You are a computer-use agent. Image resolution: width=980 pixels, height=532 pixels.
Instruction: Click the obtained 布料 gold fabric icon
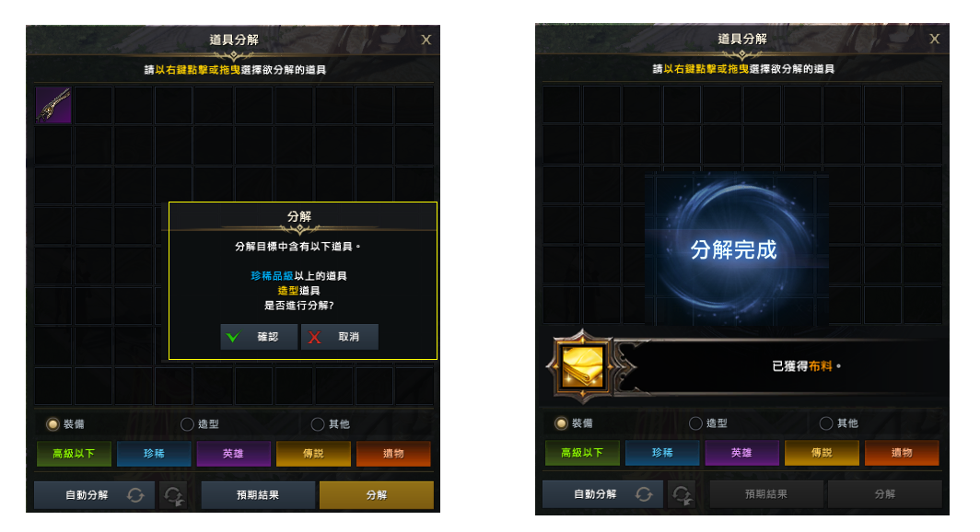pos(582,366)
